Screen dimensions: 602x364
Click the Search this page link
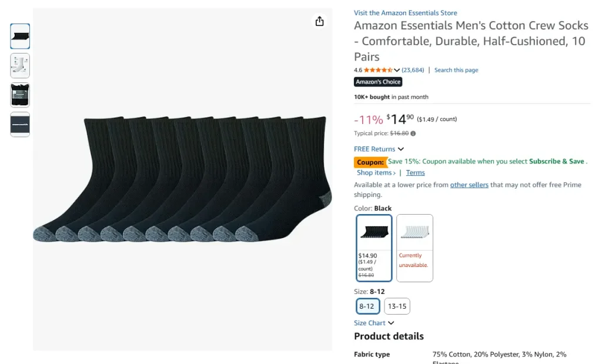tap(456, 69)
